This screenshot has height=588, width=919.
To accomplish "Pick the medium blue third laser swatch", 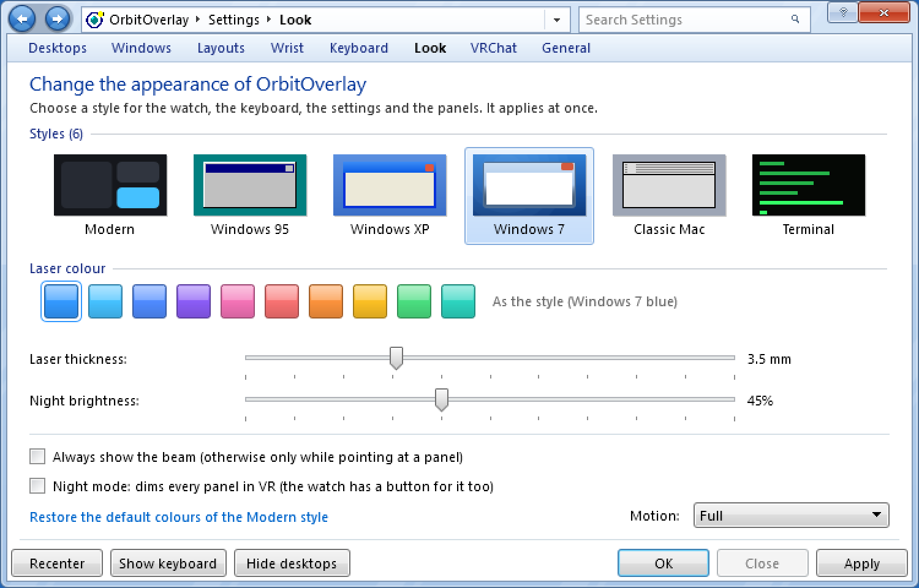I will [149, 301].
